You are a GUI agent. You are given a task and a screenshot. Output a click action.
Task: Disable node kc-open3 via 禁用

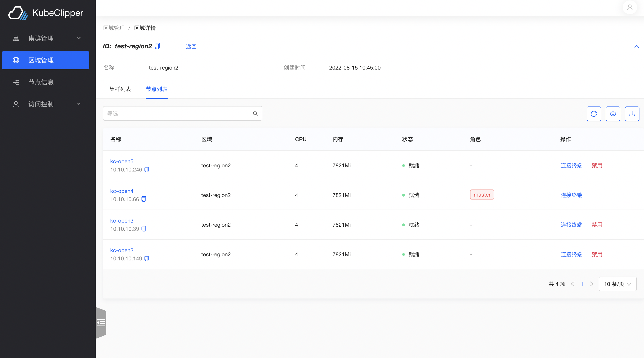coord(597,225)
